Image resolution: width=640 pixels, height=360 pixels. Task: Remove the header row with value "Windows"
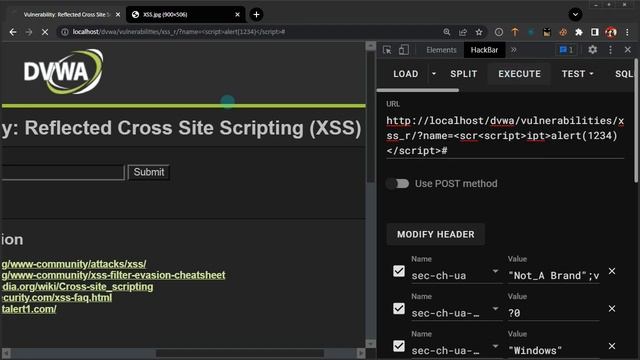point(612,346)
